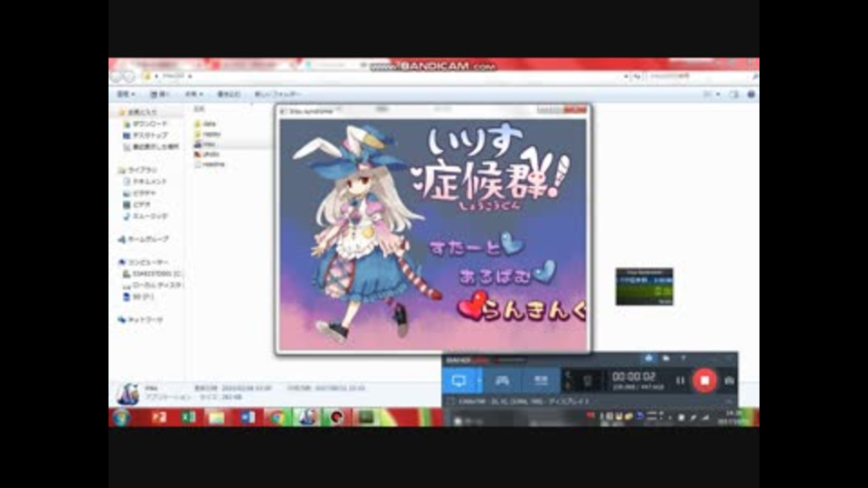Viewport: 868px width, 488px height.
Task: Open the data folder in Explorer
Action: click(205, 124)
